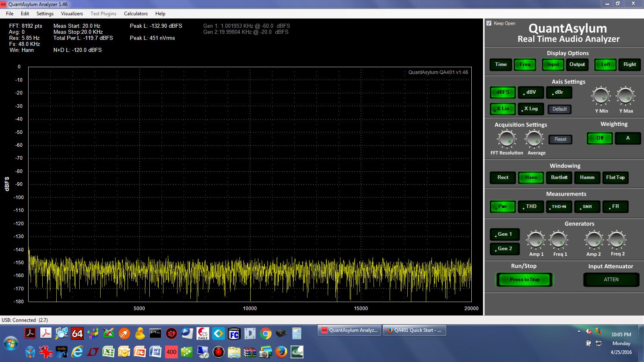The width and height of the screenshot is (644, 362).
Task: Toggle the Left channel display
Action: click(x=605, y=64)
